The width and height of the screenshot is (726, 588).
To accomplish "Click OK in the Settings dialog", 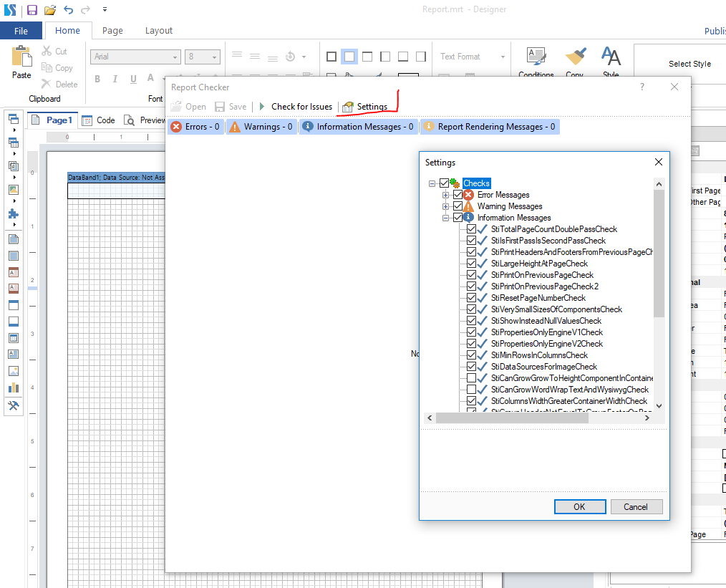I will (580, 506).
